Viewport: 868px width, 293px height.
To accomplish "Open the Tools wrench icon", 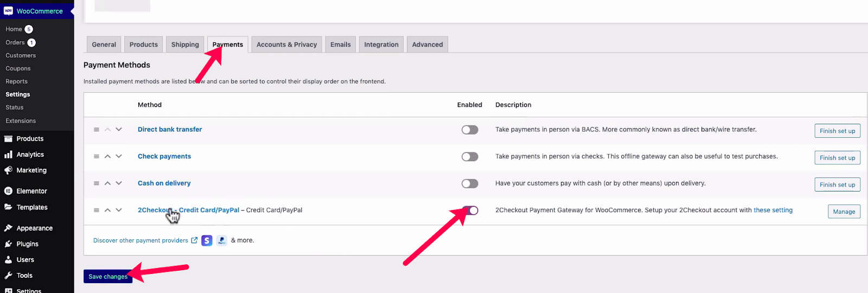I will pyautogui.click(x=8, y=276).
